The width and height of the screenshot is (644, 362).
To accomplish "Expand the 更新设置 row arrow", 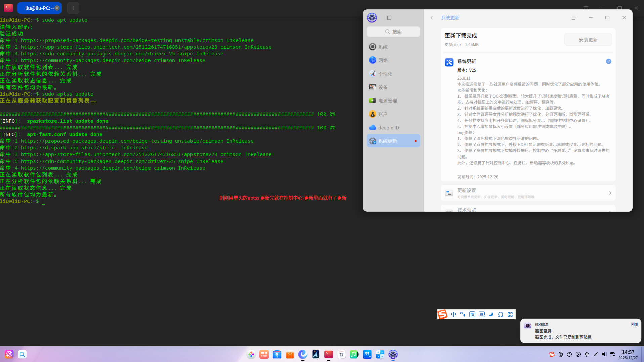I will [x=610, y=193].
